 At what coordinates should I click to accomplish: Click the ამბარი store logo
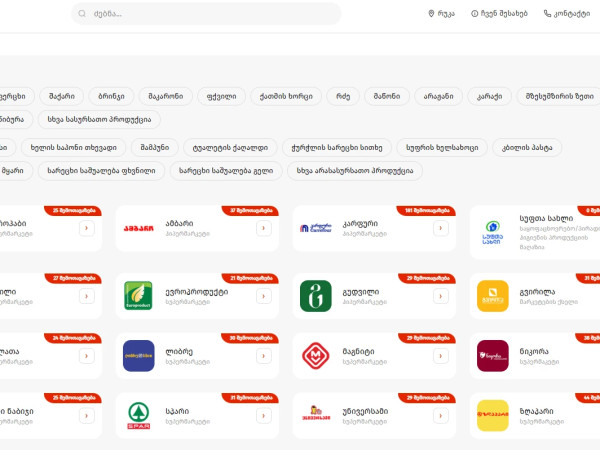point(139,228)
